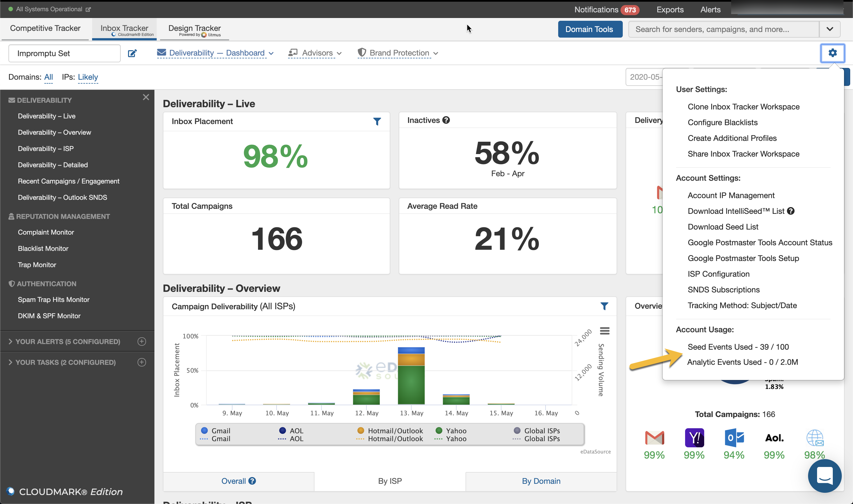Open the search box dropdown arrow
The width and height of the screenshot is (853, 504).
click(x=830, y=29)
